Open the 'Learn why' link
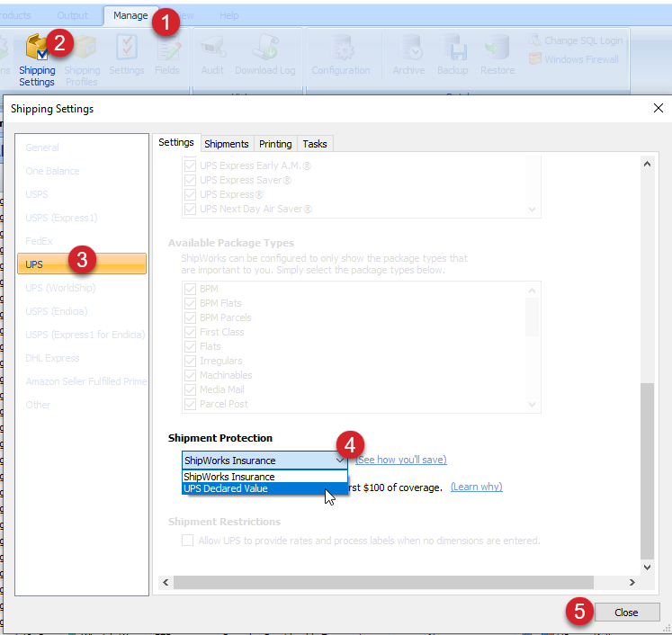 pyautogui.click(x=477, y=487)
